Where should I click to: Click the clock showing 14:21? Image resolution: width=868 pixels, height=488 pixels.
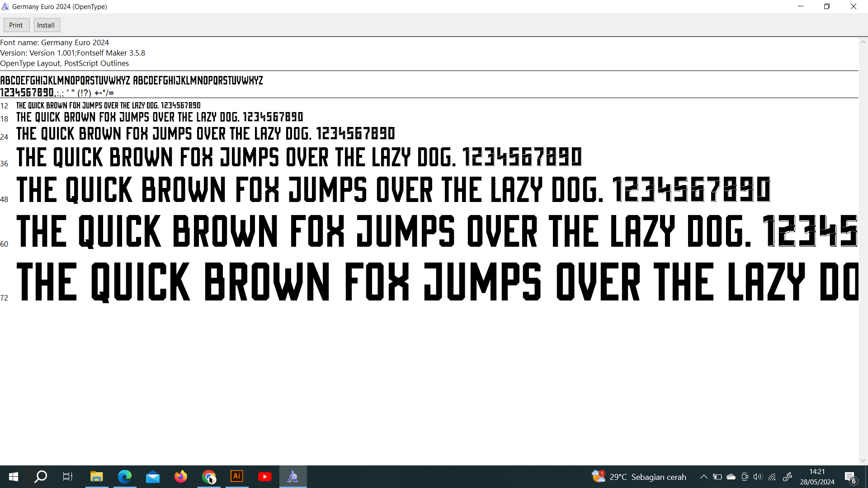click(817, 477)
